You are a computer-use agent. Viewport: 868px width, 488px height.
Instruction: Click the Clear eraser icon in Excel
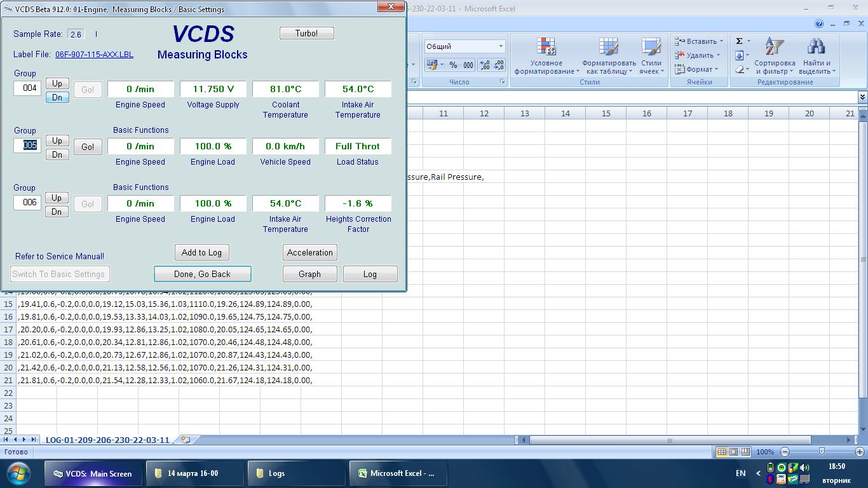pos(739,69)
